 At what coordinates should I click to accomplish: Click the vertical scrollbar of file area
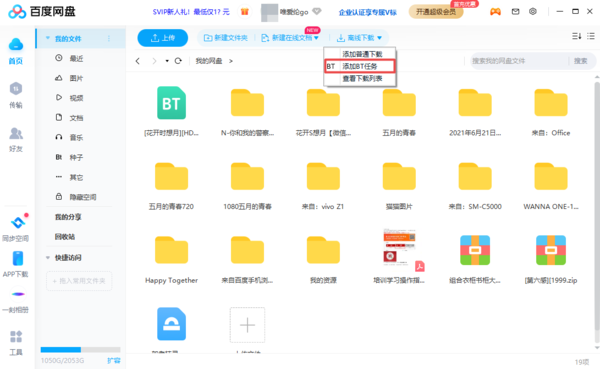coord(597,211)
